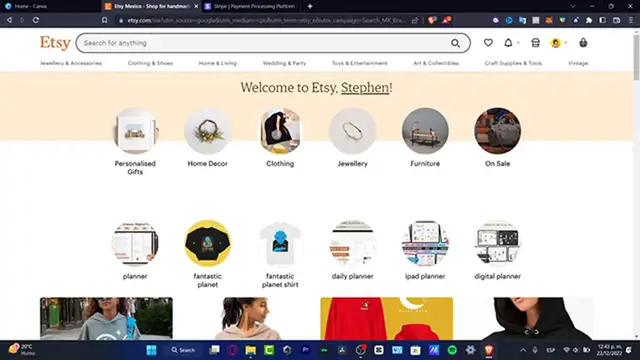Screen dimensions: 640x360
Task: Open the On Sale category
Action: [498, 138]
